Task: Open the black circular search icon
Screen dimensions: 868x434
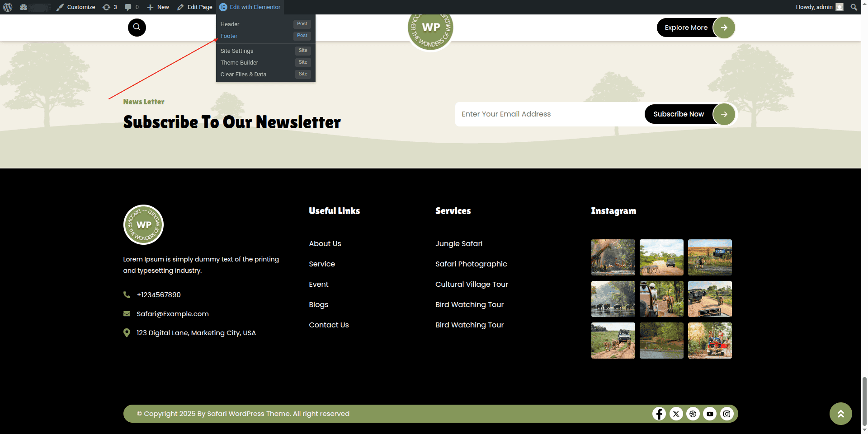Action: (x=137, y=28)
